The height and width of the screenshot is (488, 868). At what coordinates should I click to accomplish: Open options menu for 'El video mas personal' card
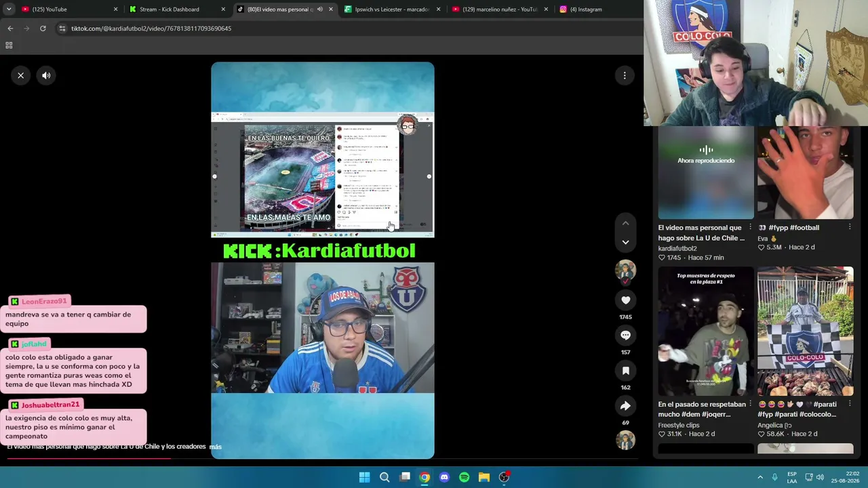(750, 227)
